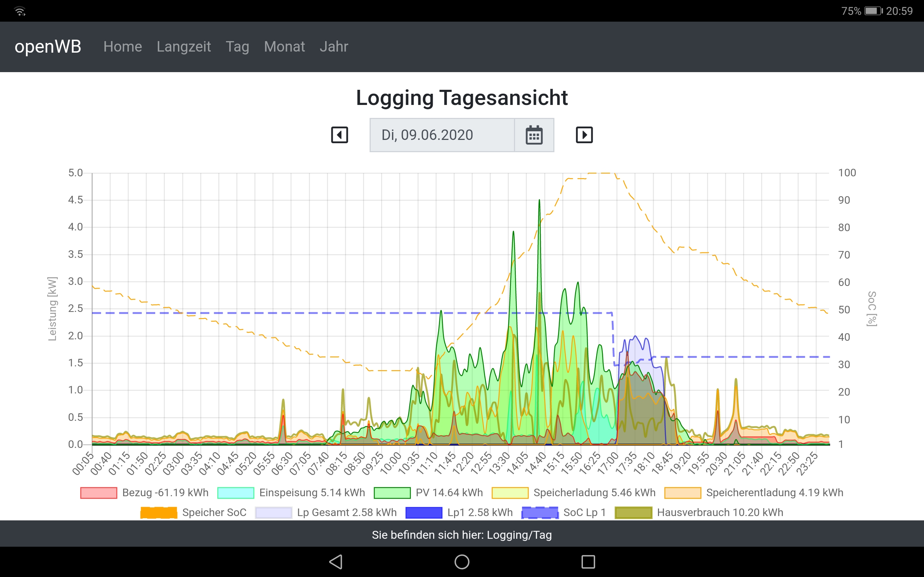The image size is (924, 577).
Task: Tap battery indicator in status bar
Action: tap(873, 11)
